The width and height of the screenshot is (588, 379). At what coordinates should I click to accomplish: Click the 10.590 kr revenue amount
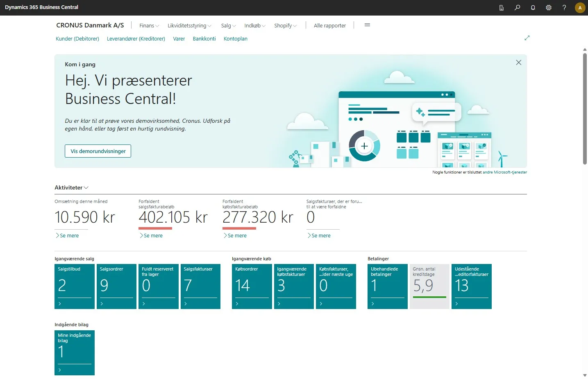(85, 217)
